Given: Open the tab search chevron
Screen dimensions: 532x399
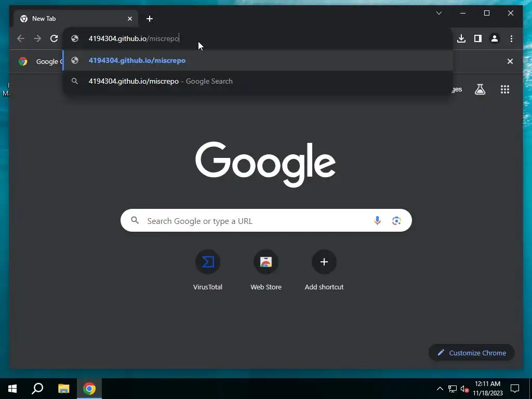Looking at the screenshot, I should coord(438,13).
